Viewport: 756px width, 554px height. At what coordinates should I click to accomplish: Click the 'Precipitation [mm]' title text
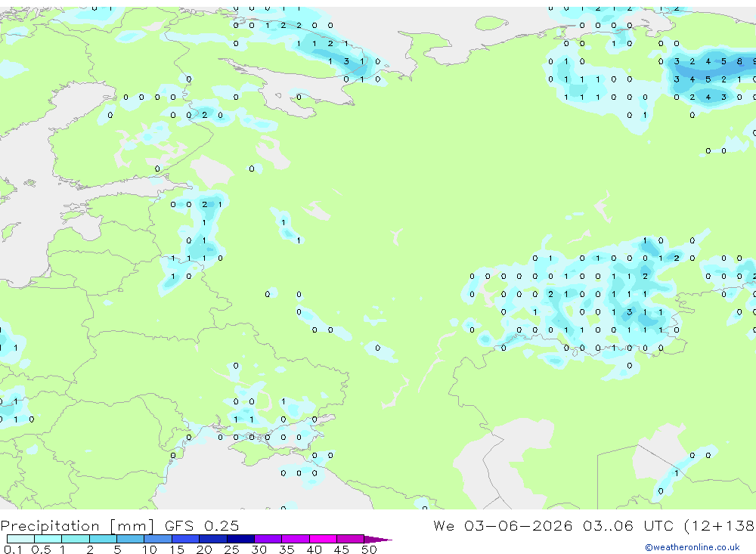(x=77, y=526)
